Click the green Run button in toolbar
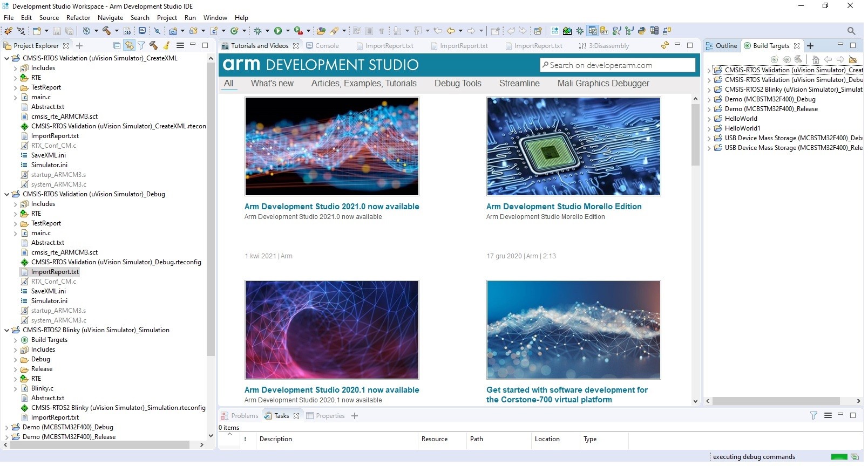This screenshot has height=466, width=868. (x=278, y=31)
